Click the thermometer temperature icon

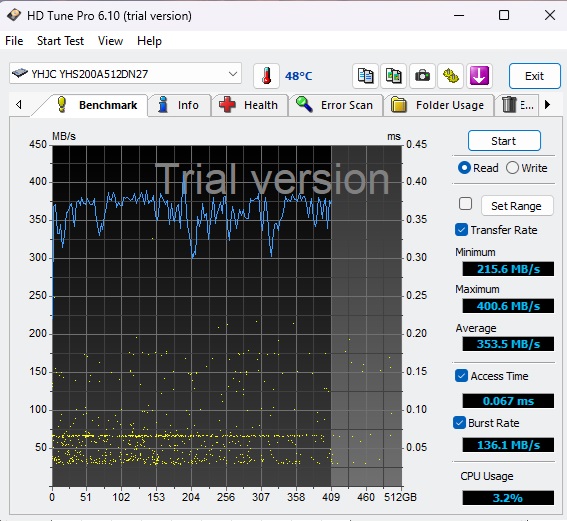click(267, 76)
